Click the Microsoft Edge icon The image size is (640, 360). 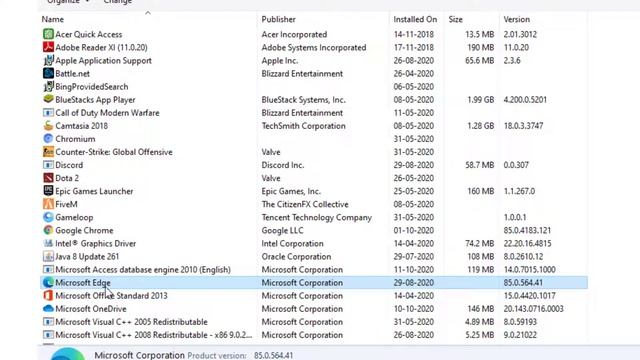[x=48, y=282]
